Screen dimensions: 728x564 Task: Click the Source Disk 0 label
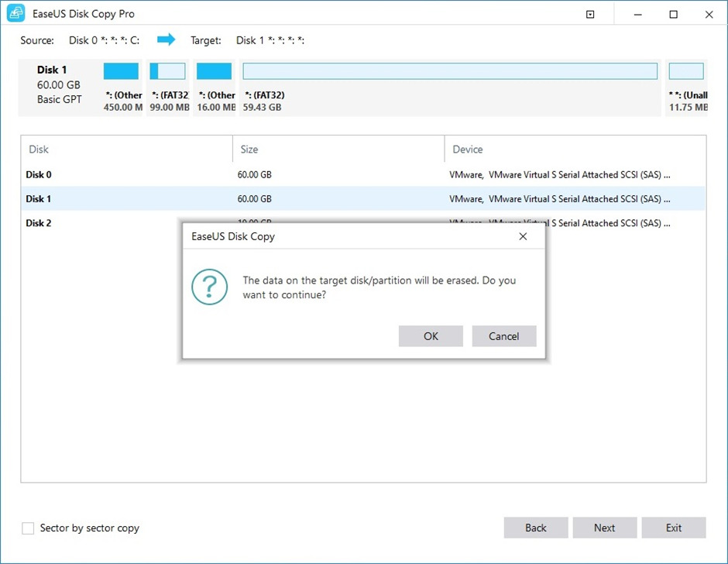coord(80,40)
